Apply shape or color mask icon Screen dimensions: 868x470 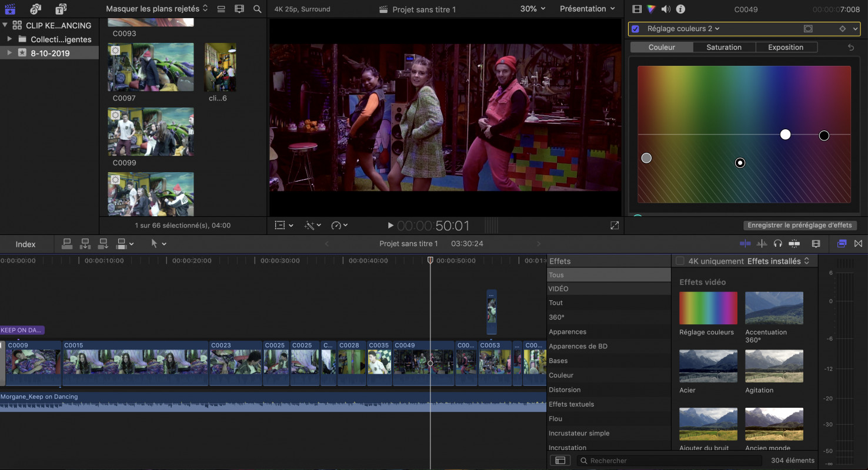(x=808, y=28)
